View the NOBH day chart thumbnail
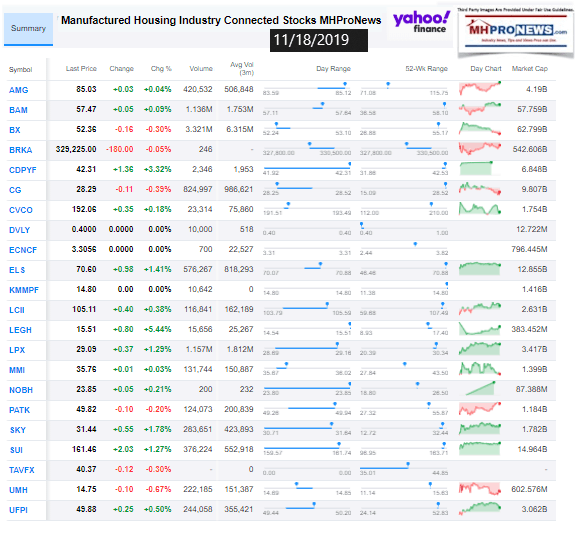 [480, 388]
